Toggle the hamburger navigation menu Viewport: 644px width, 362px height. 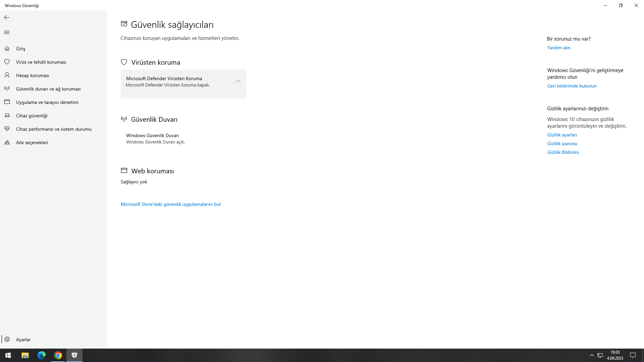(7, 33)
